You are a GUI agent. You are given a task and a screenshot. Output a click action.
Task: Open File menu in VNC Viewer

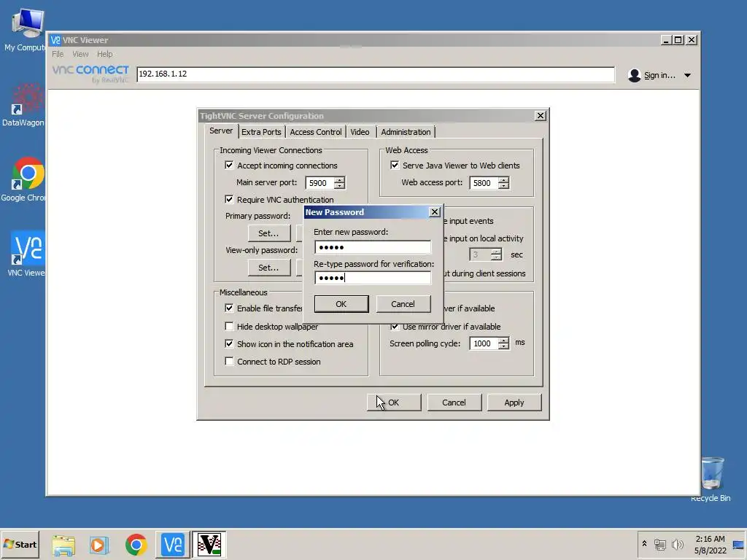click(x=58, y=54)
